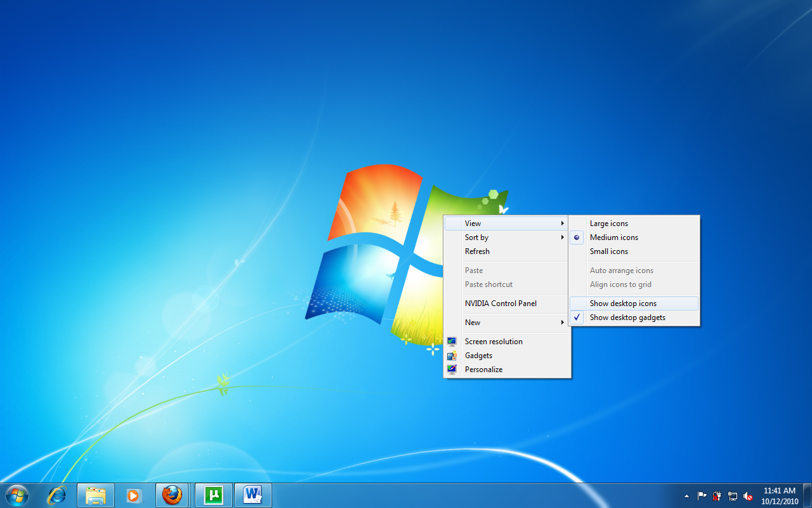Open µTorrent from the taskbar
The image size is (812, 508).
click(213, 495)
